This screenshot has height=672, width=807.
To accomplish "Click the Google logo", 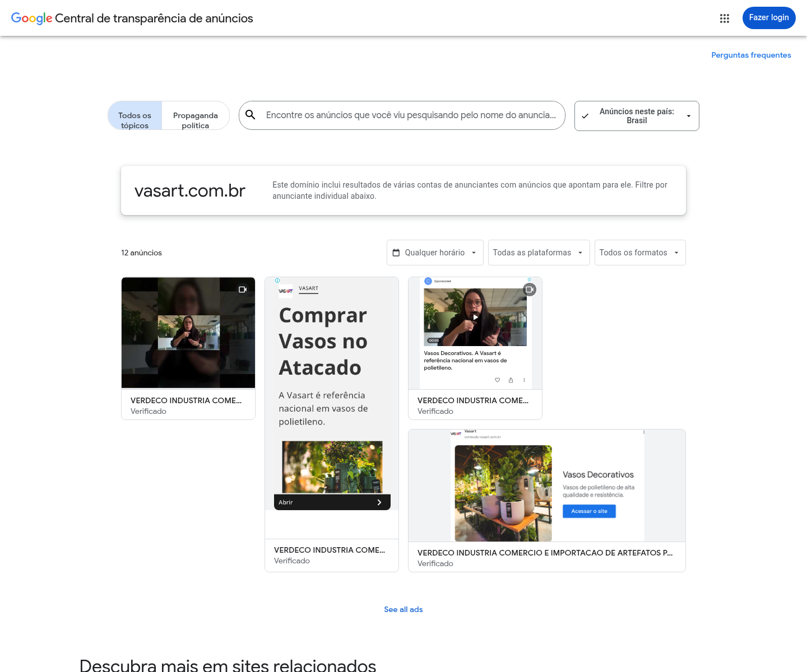I will (32, 18).
